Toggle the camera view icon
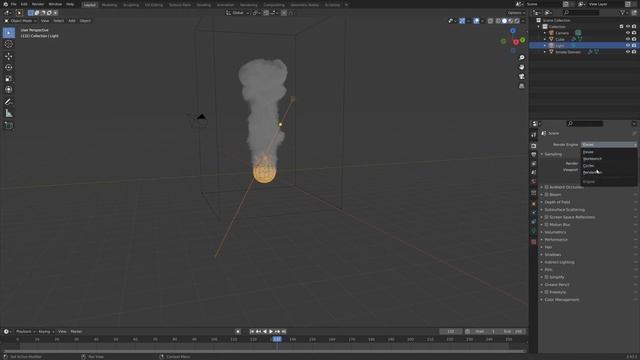The width and height of the screenshot is (640, 360). pos(522,76)
